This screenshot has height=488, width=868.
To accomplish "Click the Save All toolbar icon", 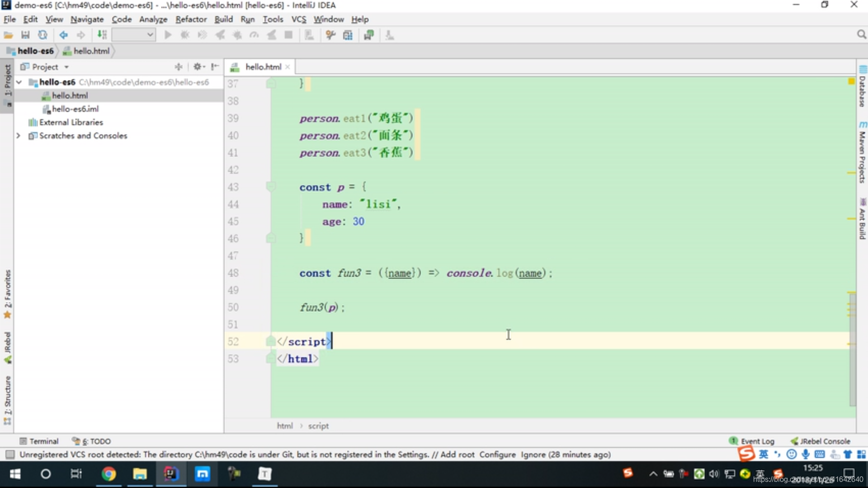I will (25, 35).
